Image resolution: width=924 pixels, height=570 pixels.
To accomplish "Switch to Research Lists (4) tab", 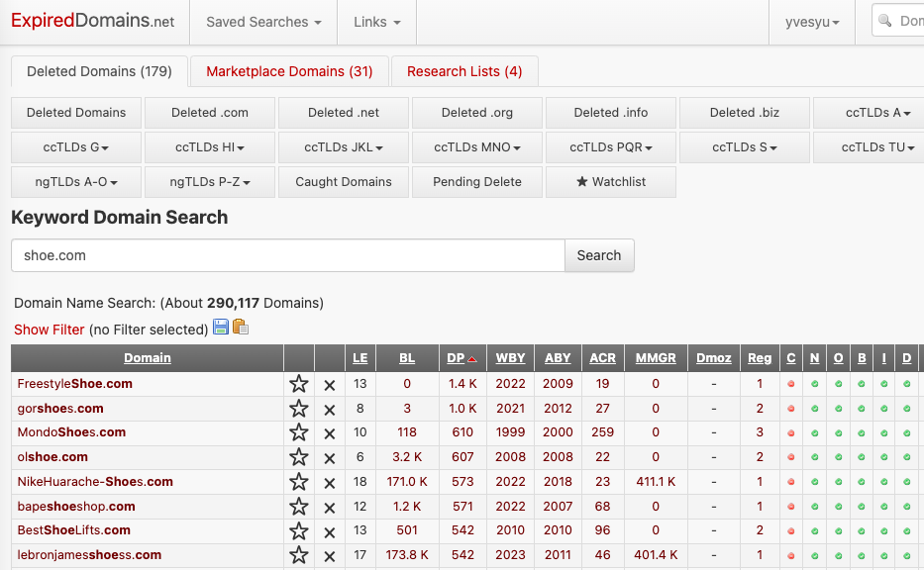I will [464, 71].
